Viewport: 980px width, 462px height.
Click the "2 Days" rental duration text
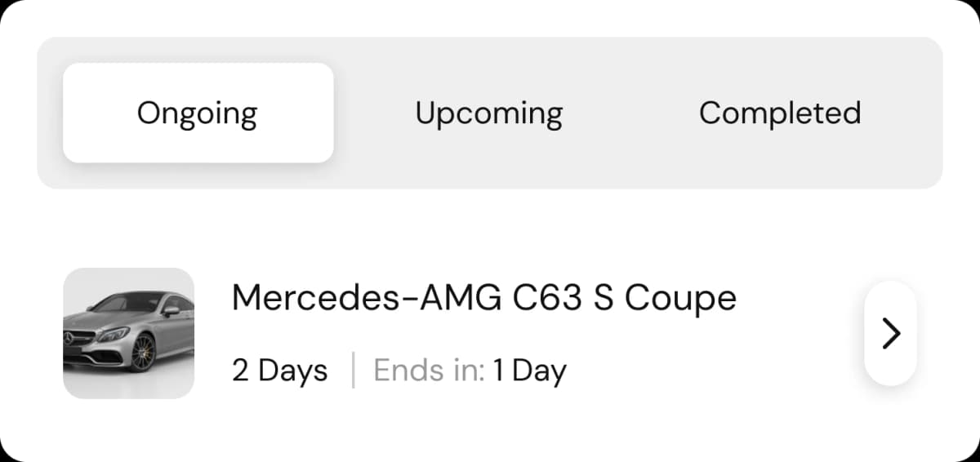pyautogui.click(x=279, y=371)
